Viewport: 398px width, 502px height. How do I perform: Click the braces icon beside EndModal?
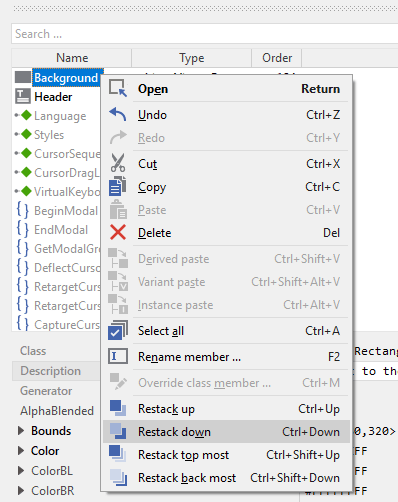click(23, 230)
